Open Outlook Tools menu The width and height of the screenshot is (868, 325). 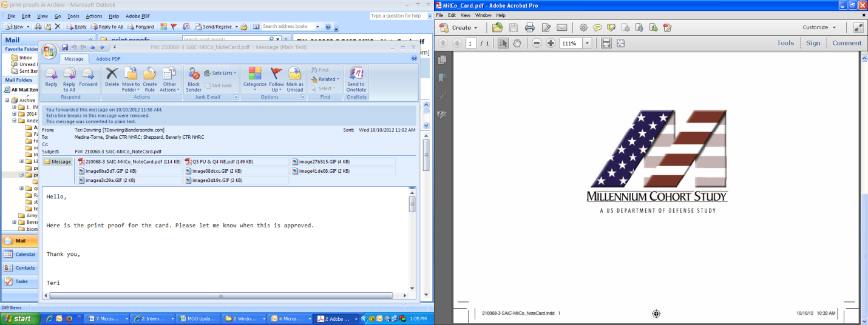(73, 16)
